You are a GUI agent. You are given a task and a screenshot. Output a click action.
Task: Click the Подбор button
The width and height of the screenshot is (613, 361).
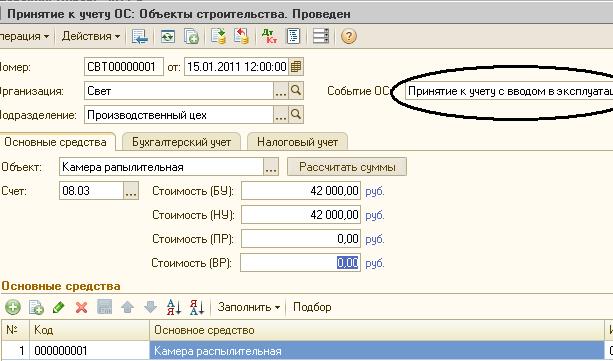pyautogui.click(x=312, y=307)
